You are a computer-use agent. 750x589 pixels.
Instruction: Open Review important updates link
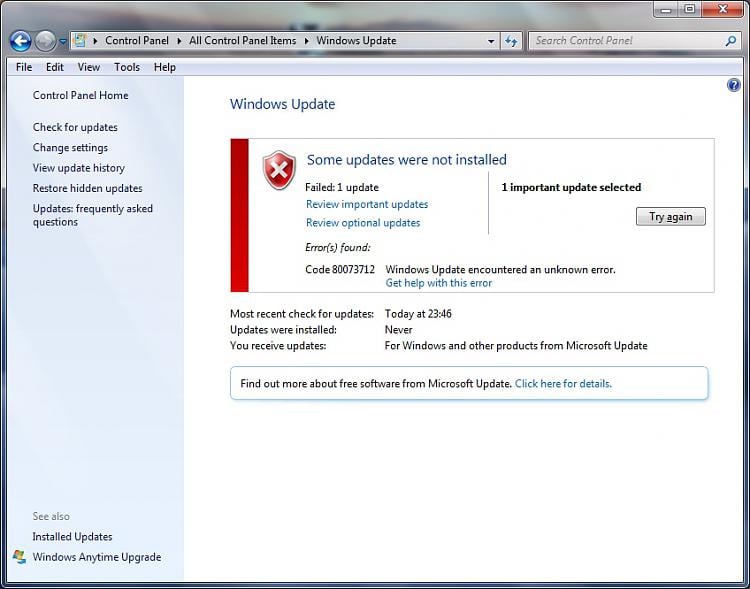[x=367, y=204]
